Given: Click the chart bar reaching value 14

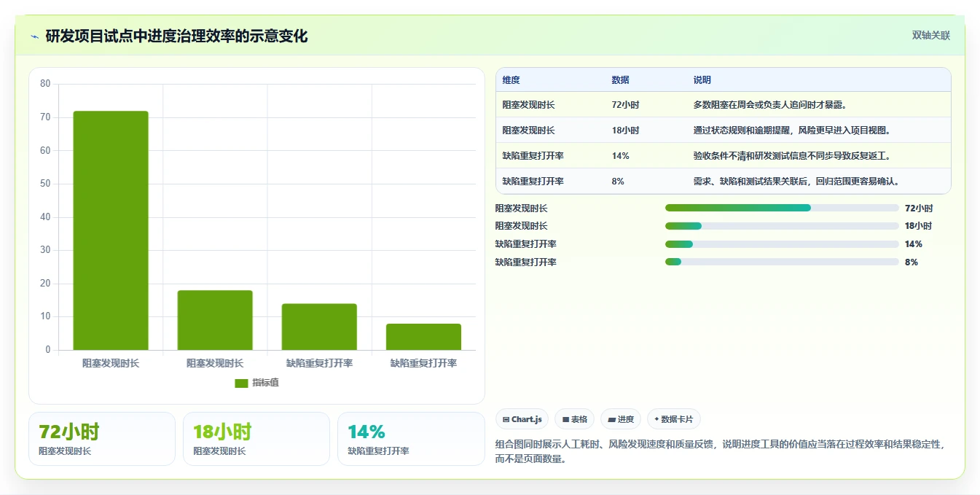Looking at the screenshot, I should coord(319,327).
